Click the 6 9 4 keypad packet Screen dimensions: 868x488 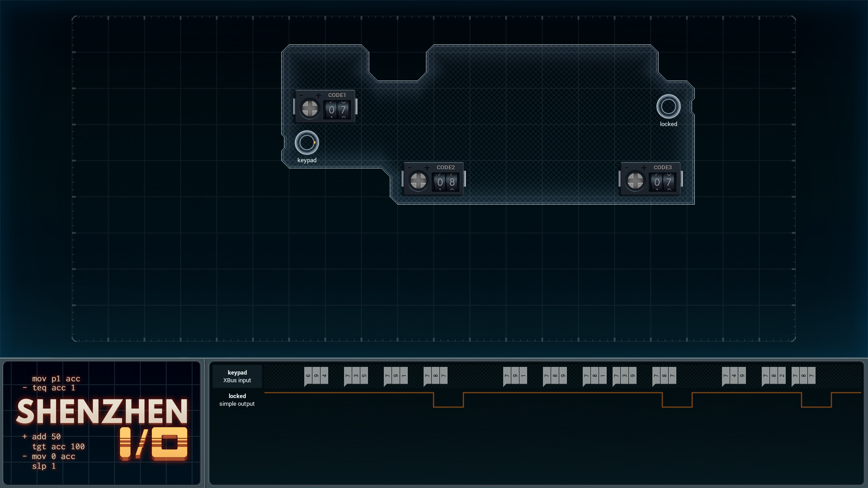pyautogui.click(x=316, y=376)
